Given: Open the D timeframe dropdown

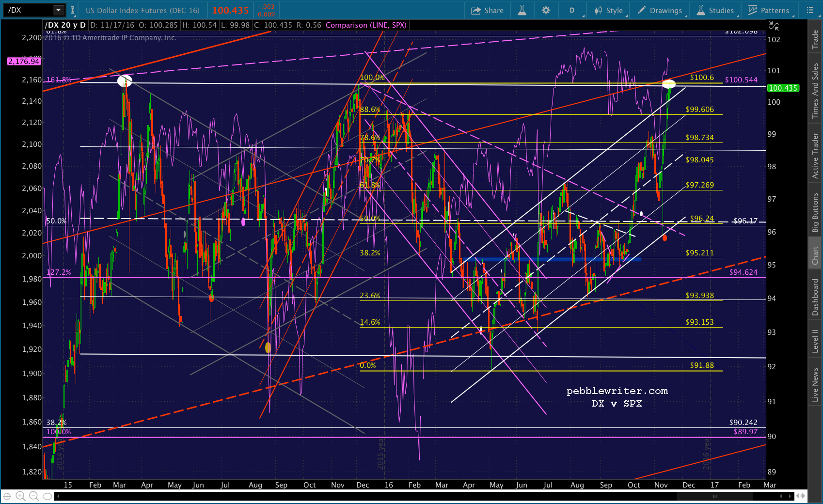Looking at the screenshot, I should click(572, 10).
